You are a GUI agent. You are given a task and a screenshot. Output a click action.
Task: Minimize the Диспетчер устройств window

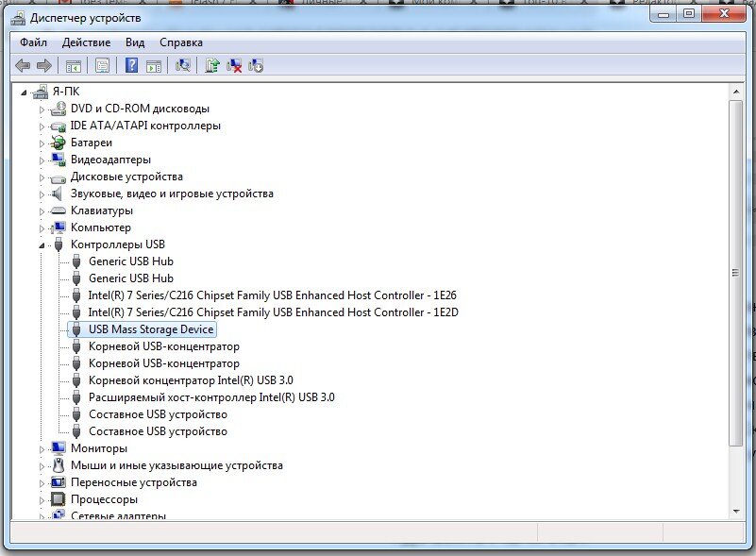pos(664,14)
